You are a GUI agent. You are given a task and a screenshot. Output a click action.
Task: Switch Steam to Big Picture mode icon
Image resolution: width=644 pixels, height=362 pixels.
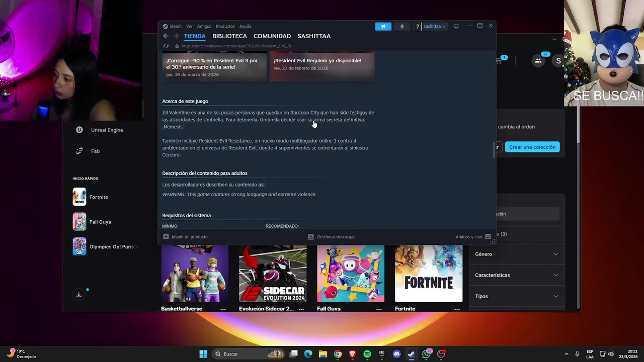point(456,26)
